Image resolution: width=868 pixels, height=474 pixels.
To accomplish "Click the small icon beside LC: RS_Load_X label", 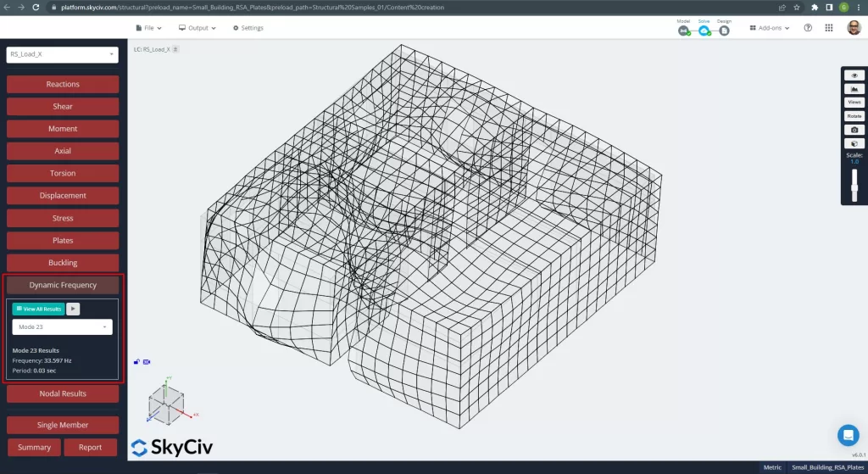I will coord(175,49).
